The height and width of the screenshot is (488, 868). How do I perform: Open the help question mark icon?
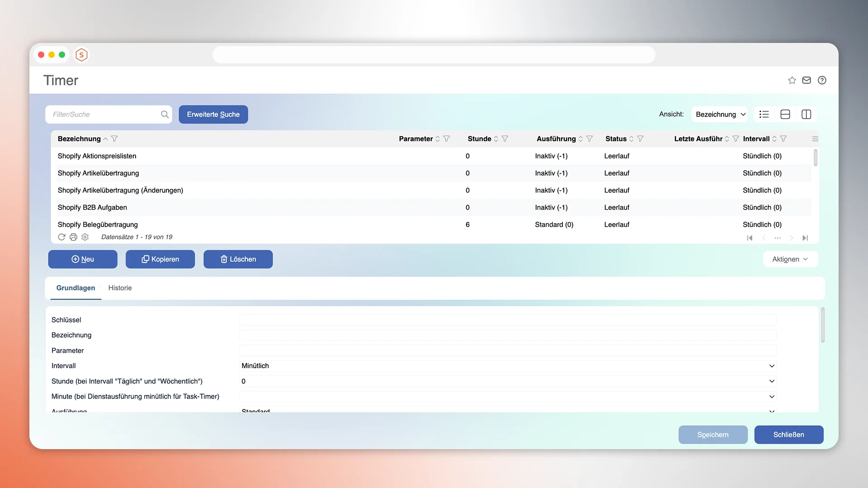coord(822,80)
